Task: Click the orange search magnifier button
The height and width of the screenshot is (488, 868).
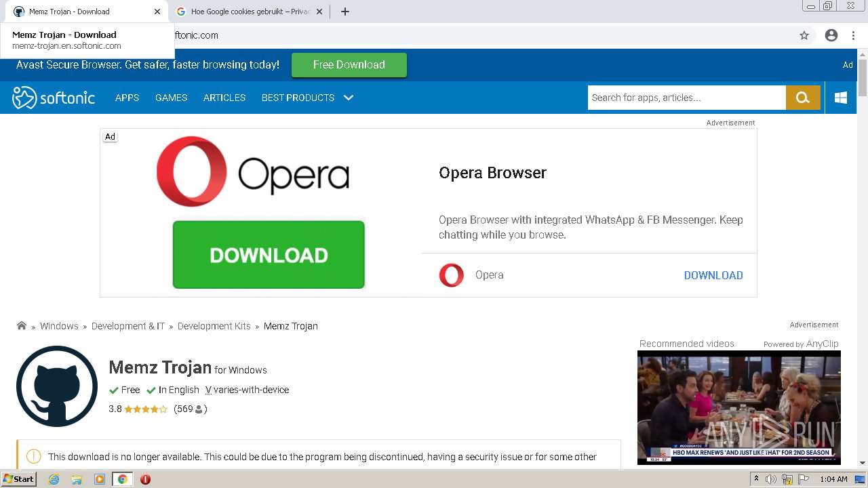Action: coord(803,98)
